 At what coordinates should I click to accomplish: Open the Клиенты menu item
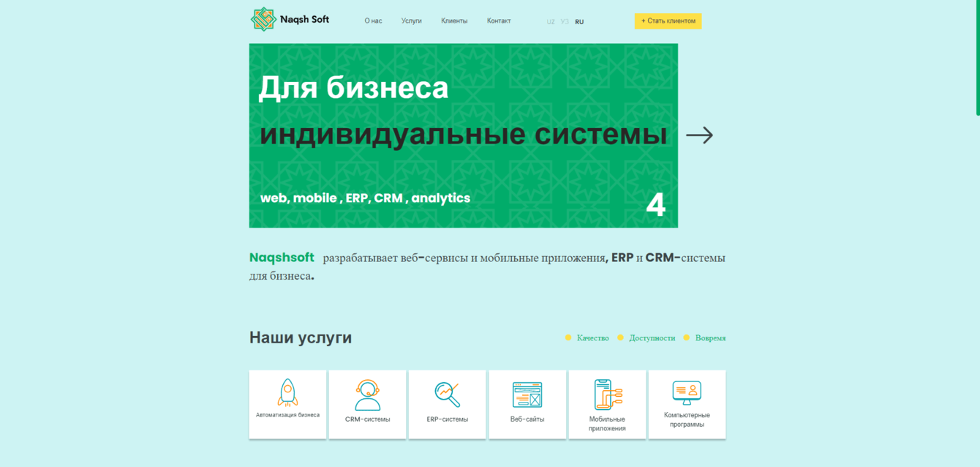pyautogui.click(x=454, y=20)
